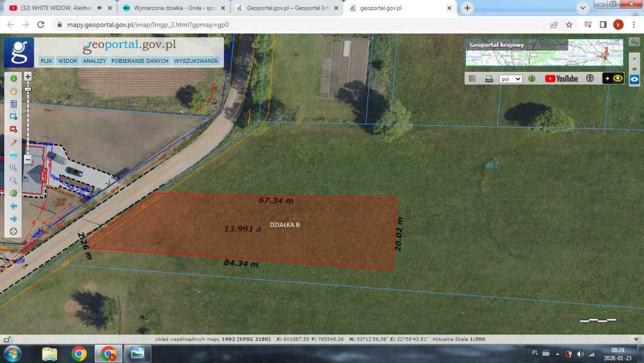Click the green help question mark

[x=532, y=79]
